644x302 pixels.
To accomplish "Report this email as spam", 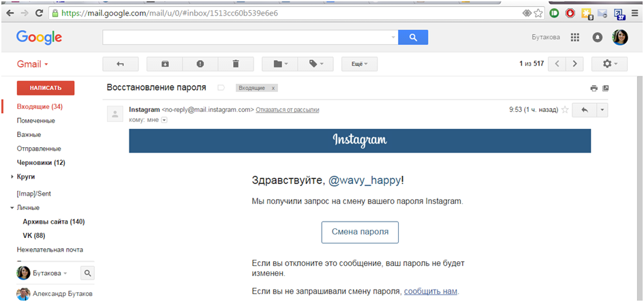I will point(200,64).
